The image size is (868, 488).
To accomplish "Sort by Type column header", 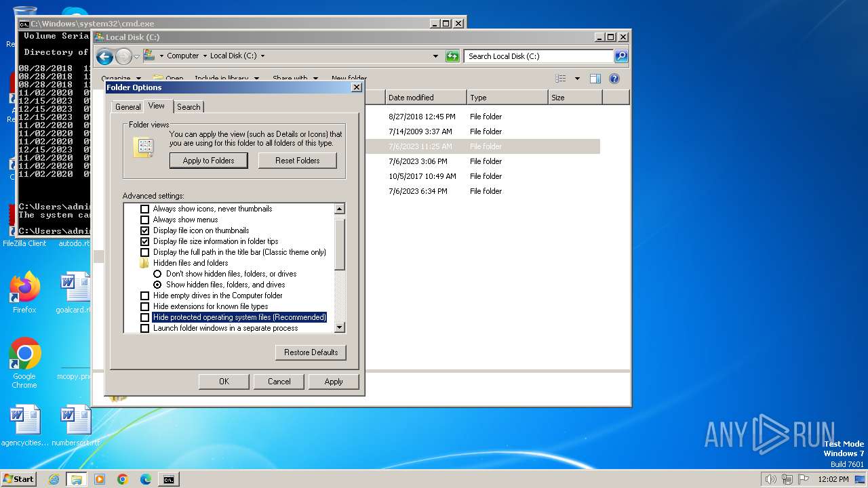I will click(507, 98).
